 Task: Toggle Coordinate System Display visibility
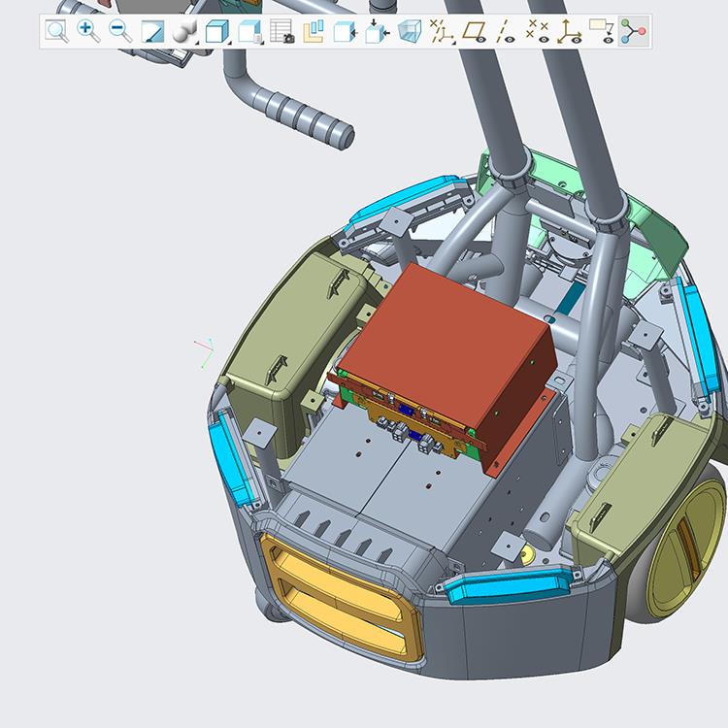pyautogui.click(x=570, y=32)
